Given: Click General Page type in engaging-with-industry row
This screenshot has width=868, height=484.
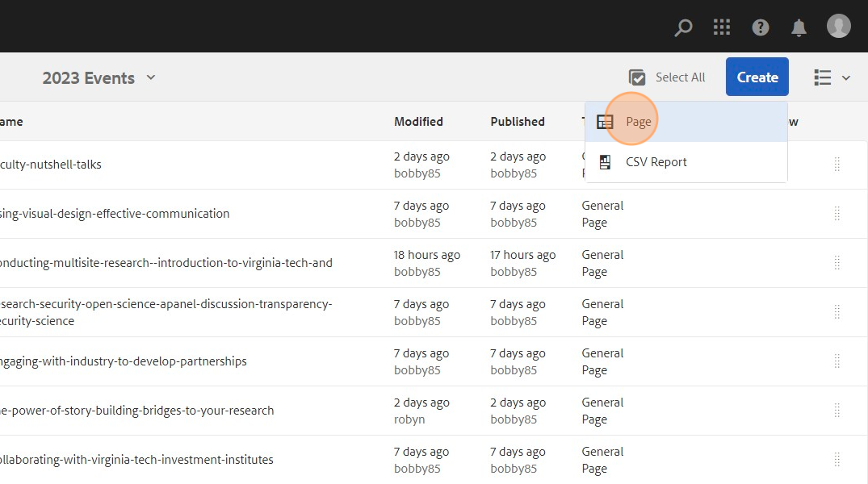Looking at the screenshot, I should point(602,361).
